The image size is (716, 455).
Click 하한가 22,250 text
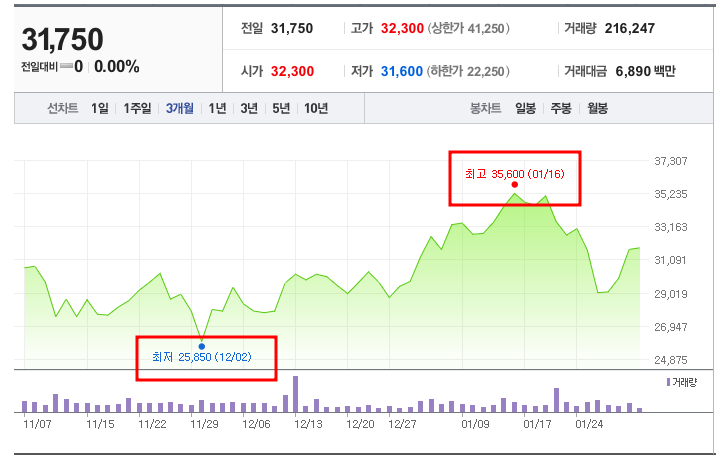pos(469,71)
